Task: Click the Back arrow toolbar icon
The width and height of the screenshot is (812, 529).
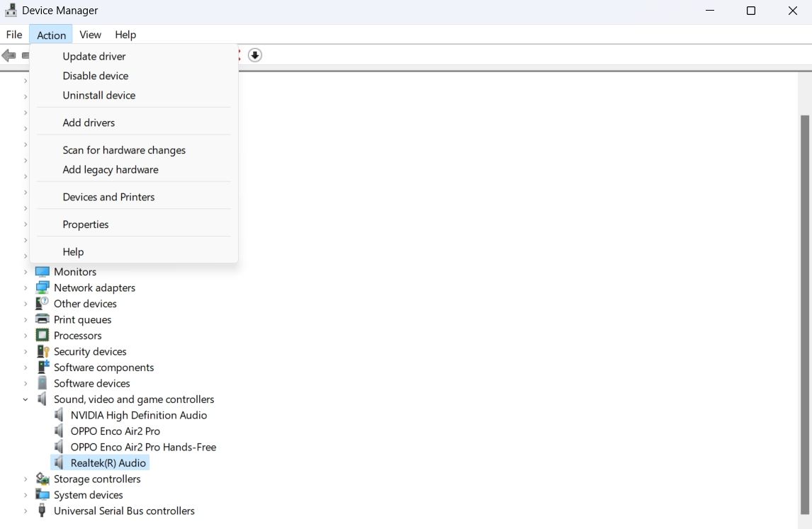Action: pyautogui.click(x=9, y=55)
